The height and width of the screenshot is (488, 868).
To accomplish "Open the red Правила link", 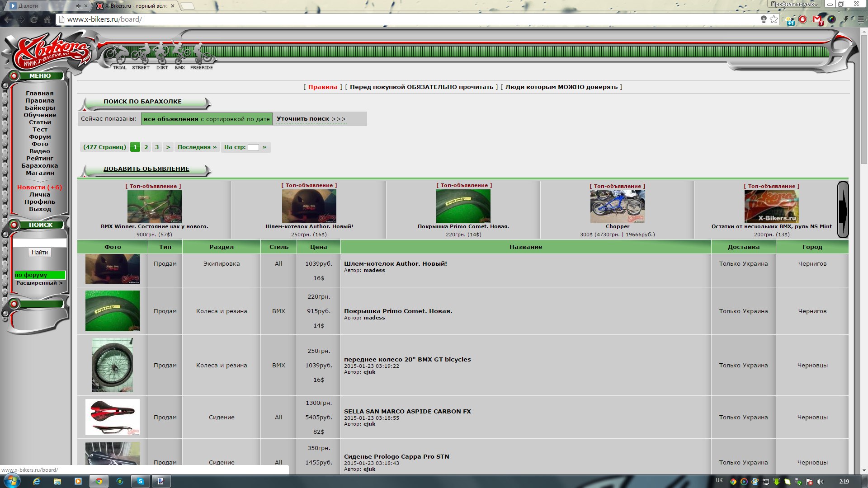I will point(323,87).
